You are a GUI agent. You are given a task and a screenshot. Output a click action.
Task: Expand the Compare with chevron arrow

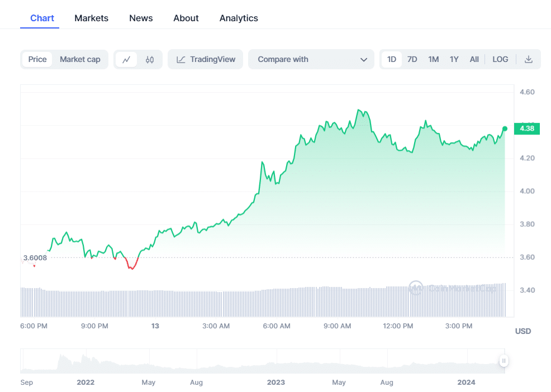(x=364, y=59)
